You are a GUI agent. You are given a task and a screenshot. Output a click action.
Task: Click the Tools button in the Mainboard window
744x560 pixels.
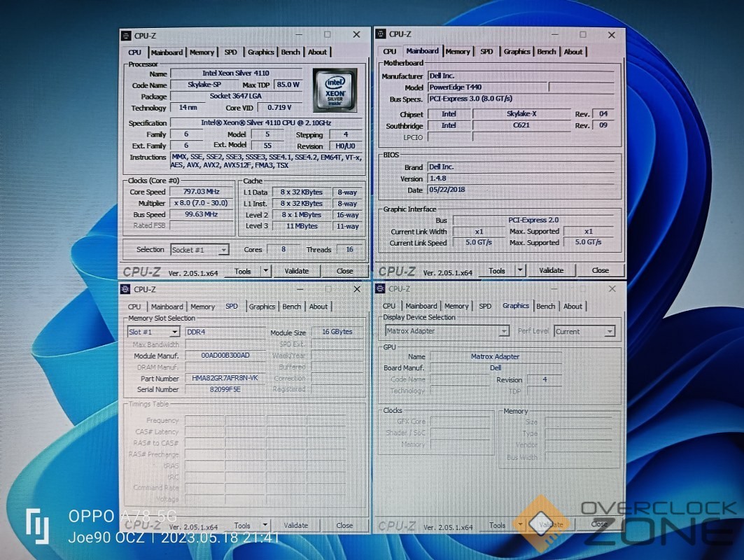pos(497,270)
